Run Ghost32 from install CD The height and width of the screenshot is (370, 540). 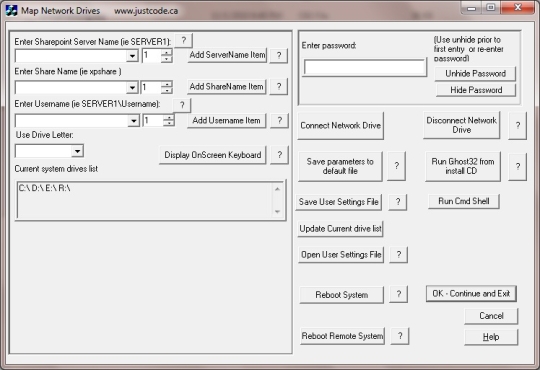point(463,166)
